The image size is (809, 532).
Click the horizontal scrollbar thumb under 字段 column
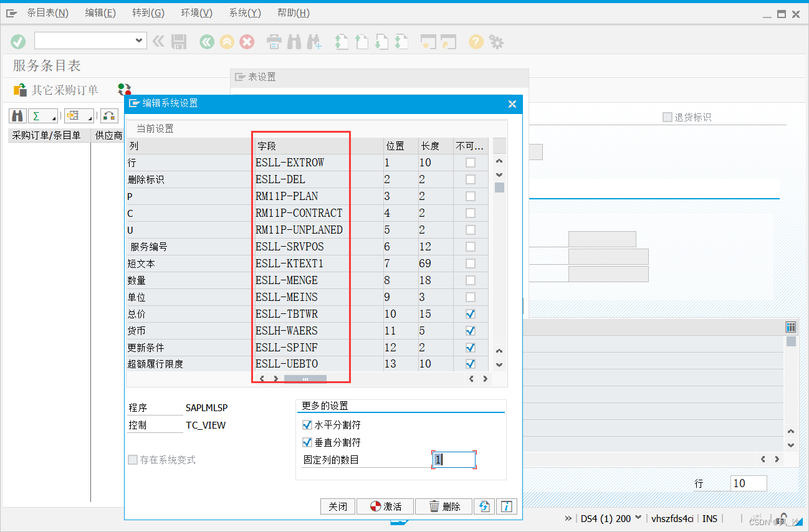(x=305, y=379)
